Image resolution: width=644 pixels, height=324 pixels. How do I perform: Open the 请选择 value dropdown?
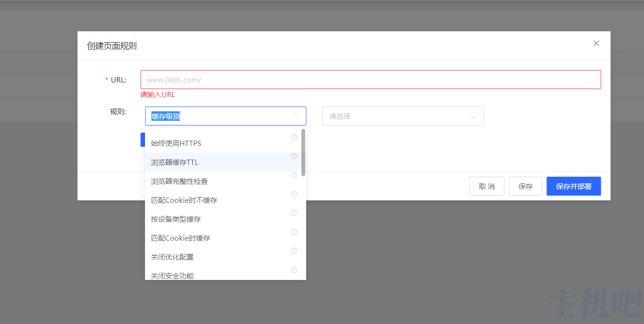pos(403,116)
